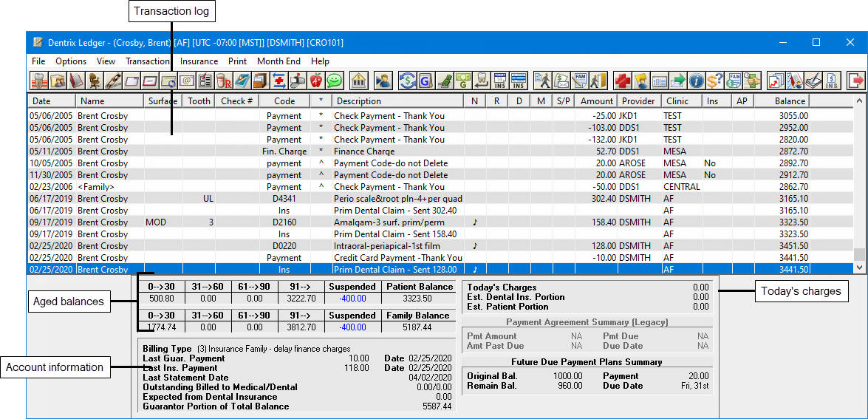Click the green chat bubble icon
Viewport: 868px width, 419px height.
pyautogui.click(x=335, y=81)
